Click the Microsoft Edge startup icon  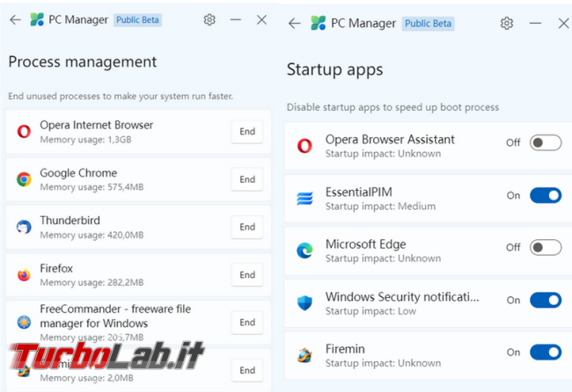click(304, 250)
